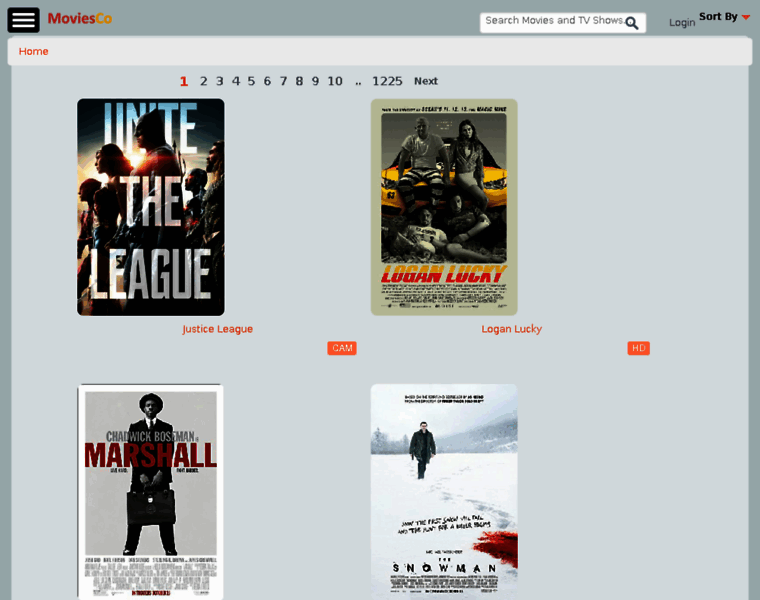The width and height of the screenshot is (760, 600).
Task: Go to page 7
Action: pos(284,81)
